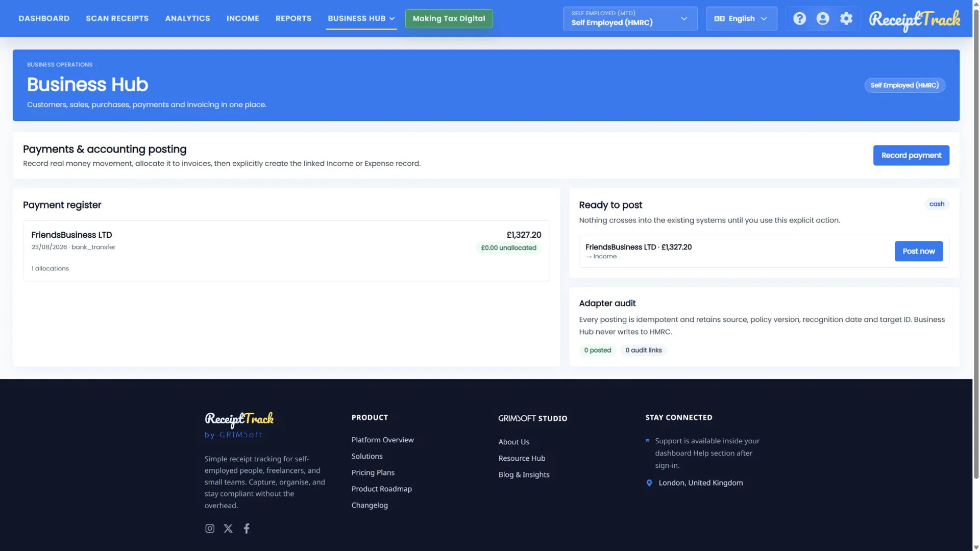The height and width of the screenshot is (551, 980).
Task: Switch to the Analytics section
Action: (187, 18)
